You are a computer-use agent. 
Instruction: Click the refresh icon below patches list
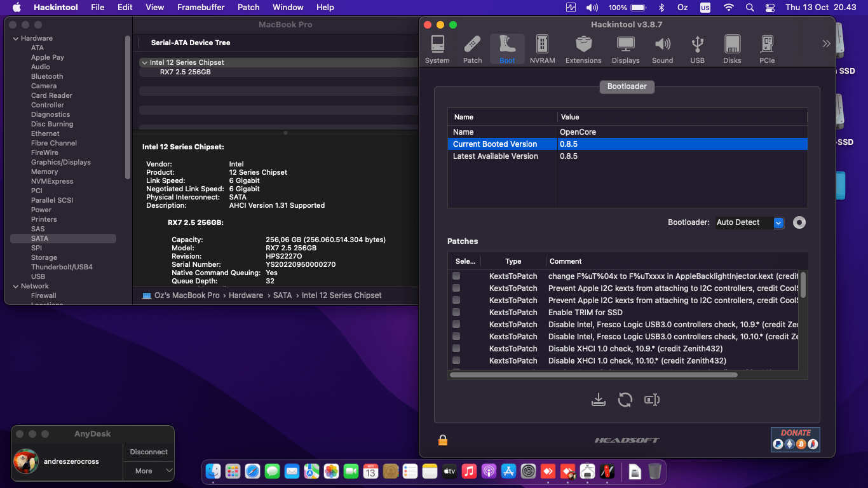point(625,400)
